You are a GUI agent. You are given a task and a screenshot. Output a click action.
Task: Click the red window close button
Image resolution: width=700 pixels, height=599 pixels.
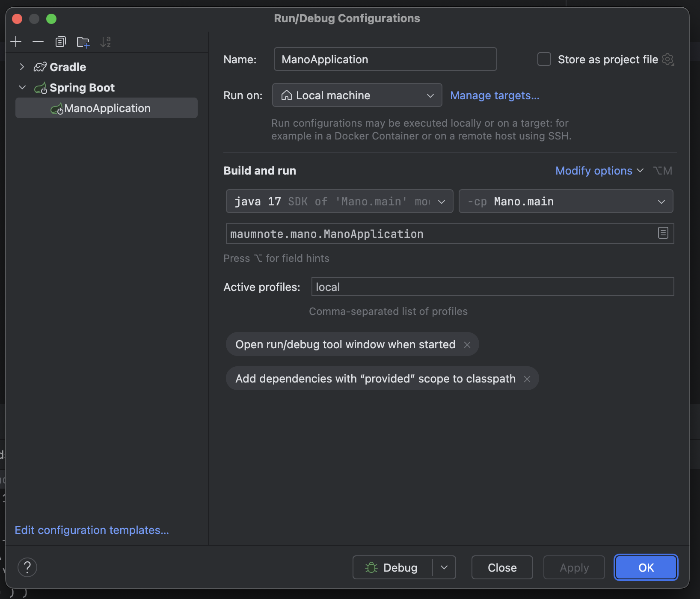tap(17, 19)
